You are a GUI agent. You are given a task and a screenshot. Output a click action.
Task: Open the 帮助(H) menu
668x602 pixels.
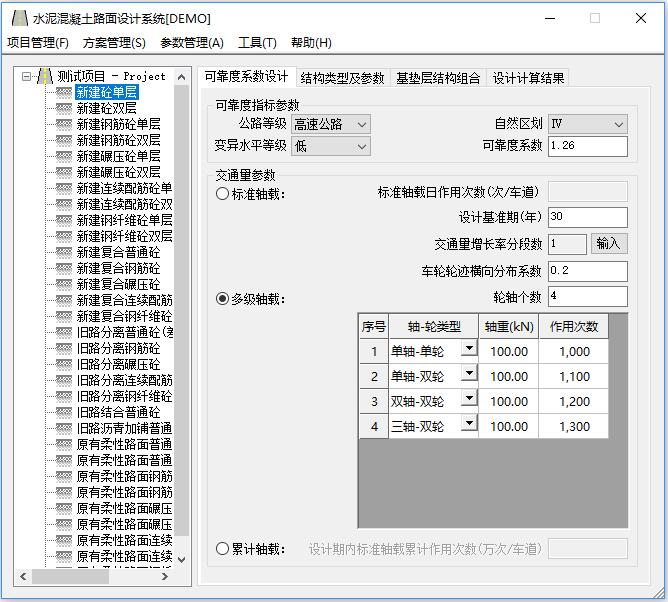[311, 43]
